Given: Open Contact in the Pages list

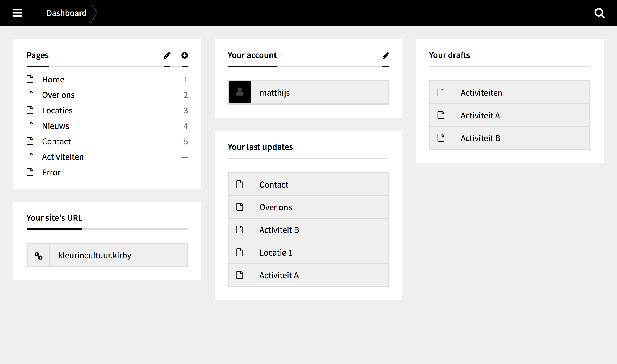Looking at the screenshot, I should click(x=56, y=141).
